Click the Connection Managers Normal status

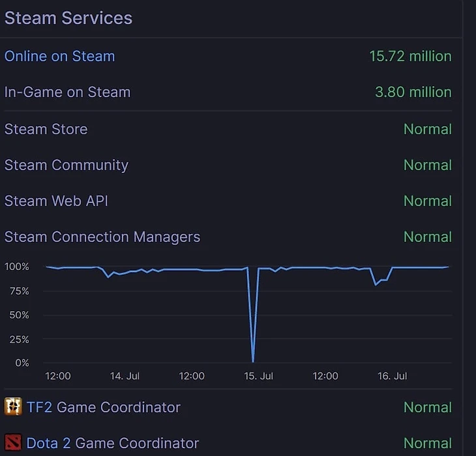427,237
